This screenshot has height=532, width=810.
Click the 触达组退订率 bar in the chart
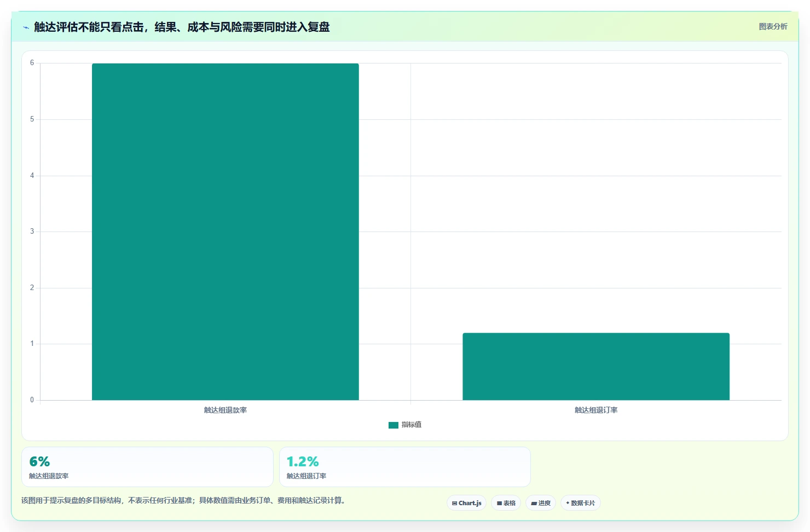(596, 366)
